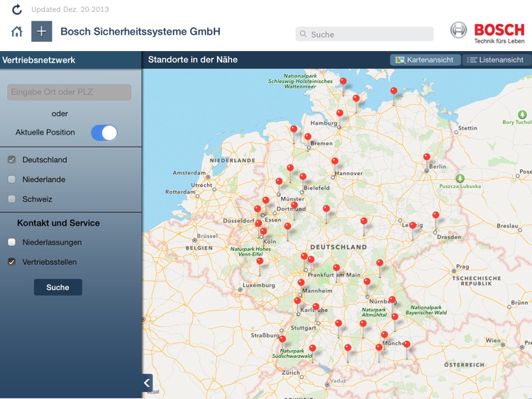Tap the DEUTSCHLAND map label
This screenshot has height=399, width=532.
pyautogui.click(x=338, y=247)
